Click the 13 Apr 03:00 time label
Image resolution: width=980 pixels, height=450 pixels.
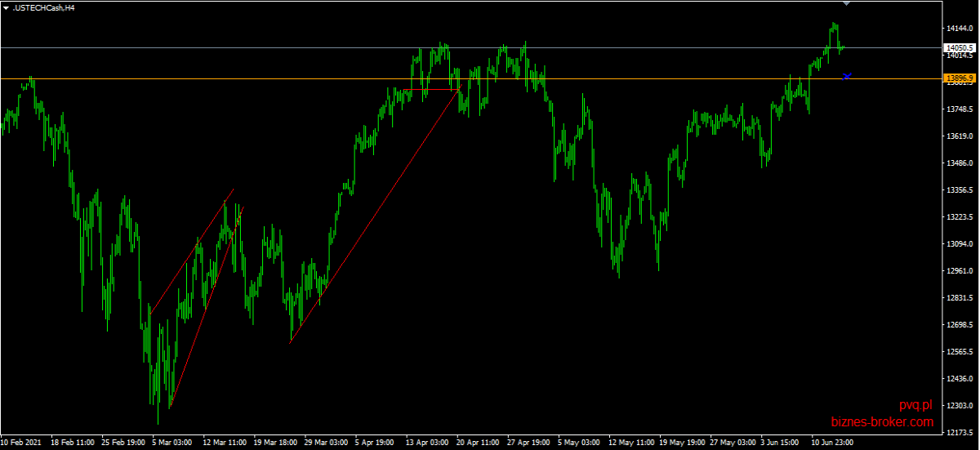pyautogui.click(x=427, y=443)
